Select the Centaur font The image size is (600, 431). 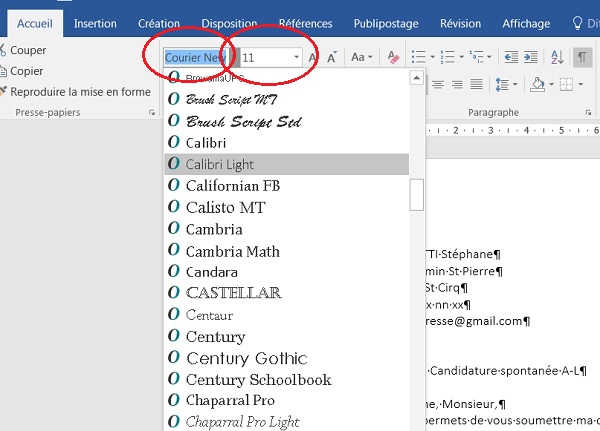287,315
